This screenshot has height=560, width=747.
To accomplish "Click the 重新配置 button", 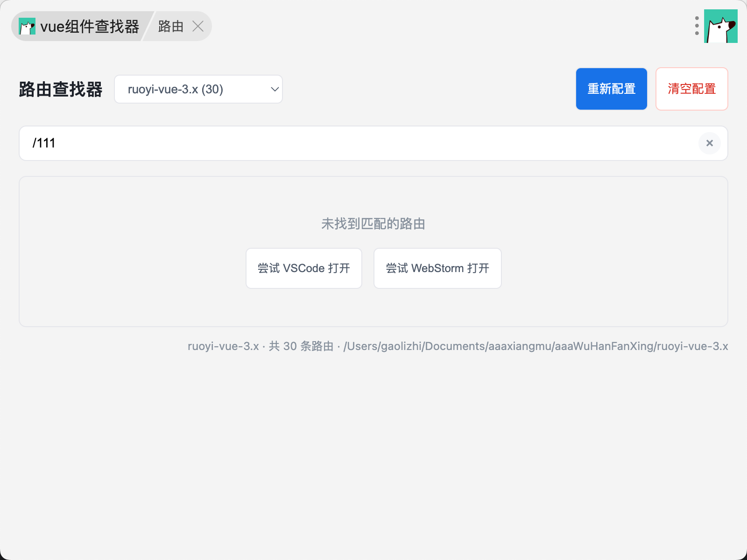I will point(612,89).
